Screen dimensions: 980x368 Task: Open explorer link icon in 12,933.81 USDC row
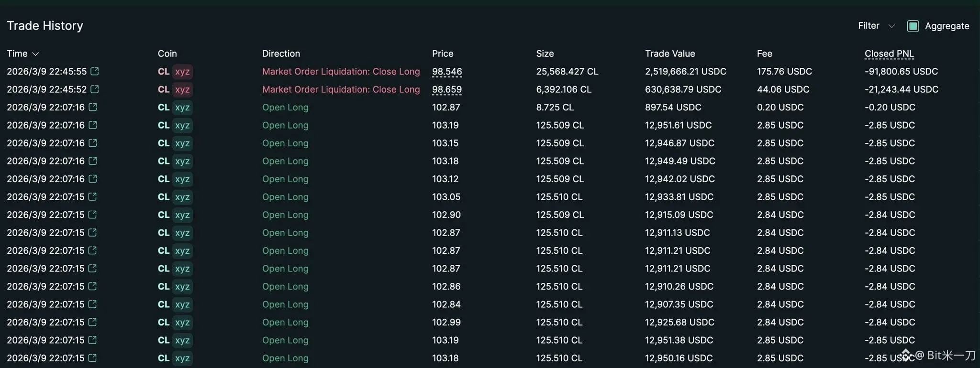(x=92, y=197)
